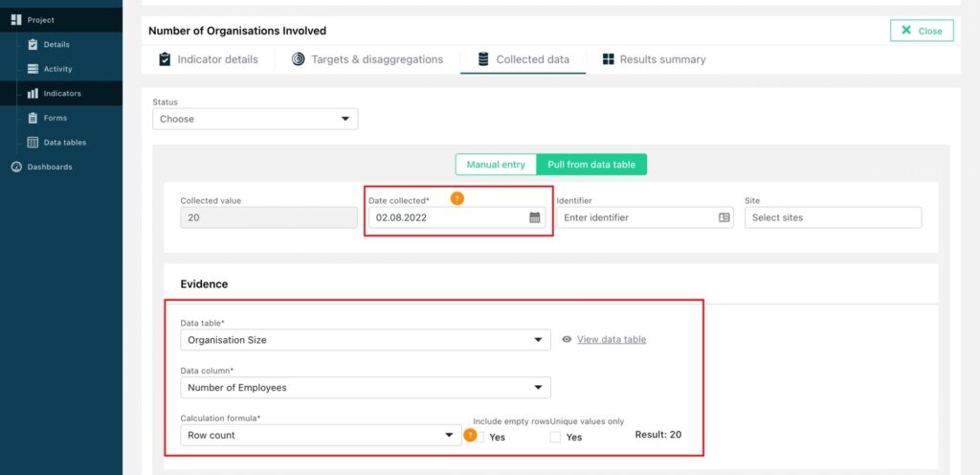Viewport: 980px width, 475px height.
Task: Click the card icon in Identifier field
Action: pyautogui.click(x=724, y=217)
